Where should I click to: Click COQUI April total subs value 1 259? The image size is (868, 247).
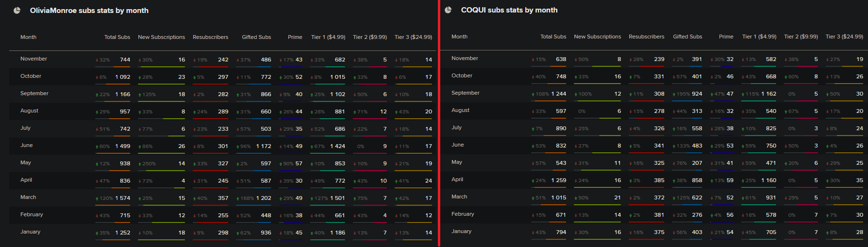coord(558,180)
